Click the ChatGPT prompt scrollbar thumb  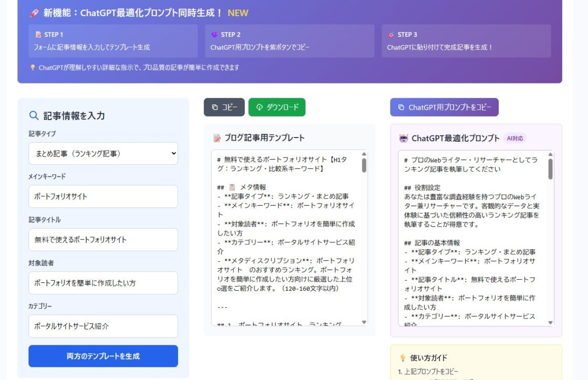[x=550, y=169]
